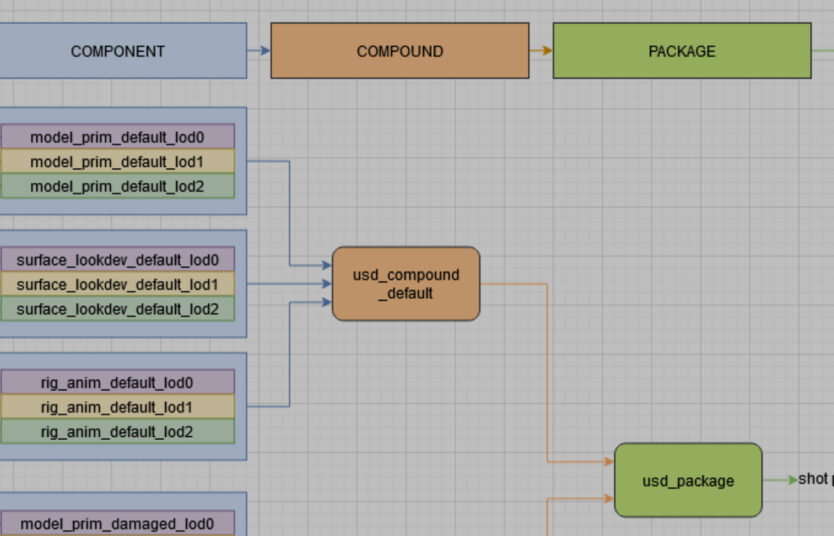834x536 pixels.
Task: Pick the model_prim_default_lod2 node
Action: tap(117, 186)
